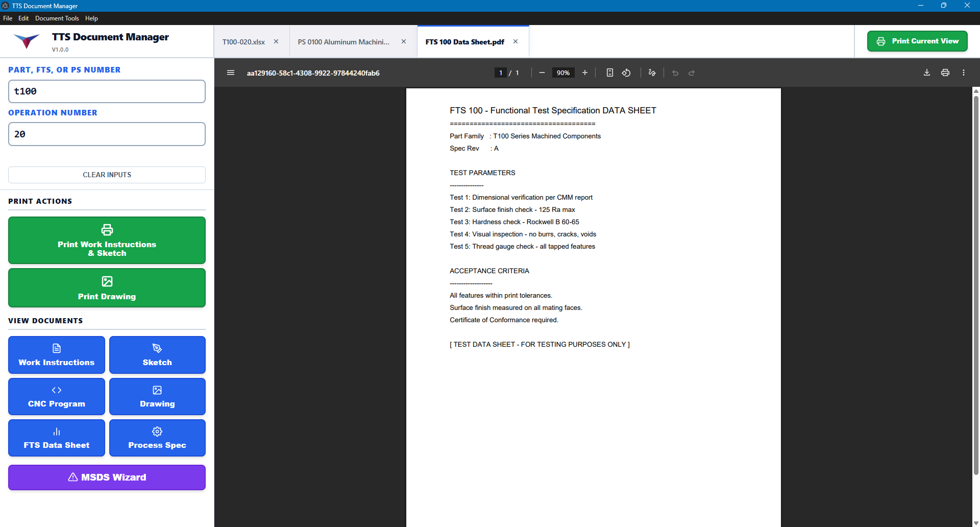The image size is (980, 527).
Task: Open the more options three-dot menu
Action: (964, 73)
